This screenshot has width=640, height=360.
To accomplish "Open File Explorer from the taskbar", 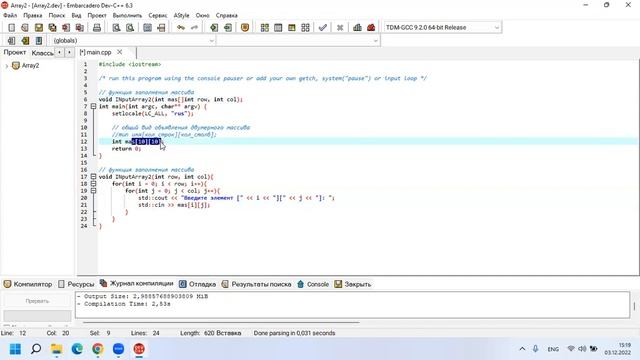I will pos(56,349).
